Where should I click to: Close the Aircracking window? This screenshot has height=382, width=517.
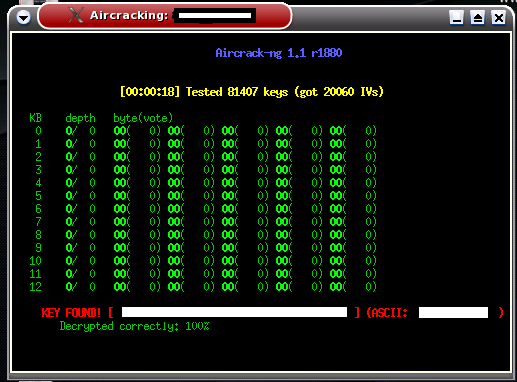[x=498, y=17]
